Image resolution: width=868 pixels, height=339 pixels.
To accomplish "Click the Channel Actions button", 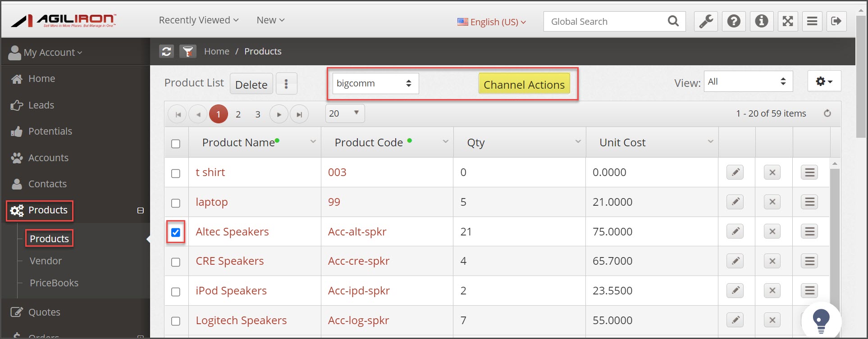I will [x=524, y=84].
